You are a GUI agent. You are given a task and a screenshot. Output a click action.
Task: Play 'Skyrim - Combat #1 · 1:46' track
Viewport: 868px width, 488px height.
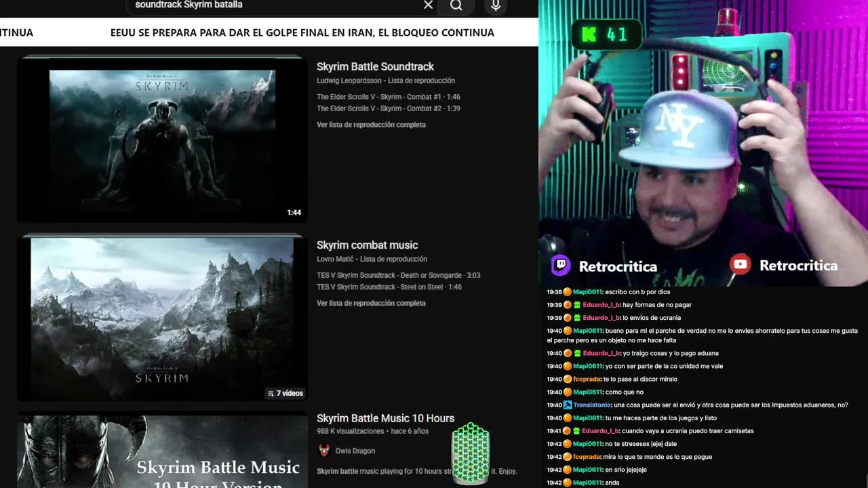coord(389,97)
